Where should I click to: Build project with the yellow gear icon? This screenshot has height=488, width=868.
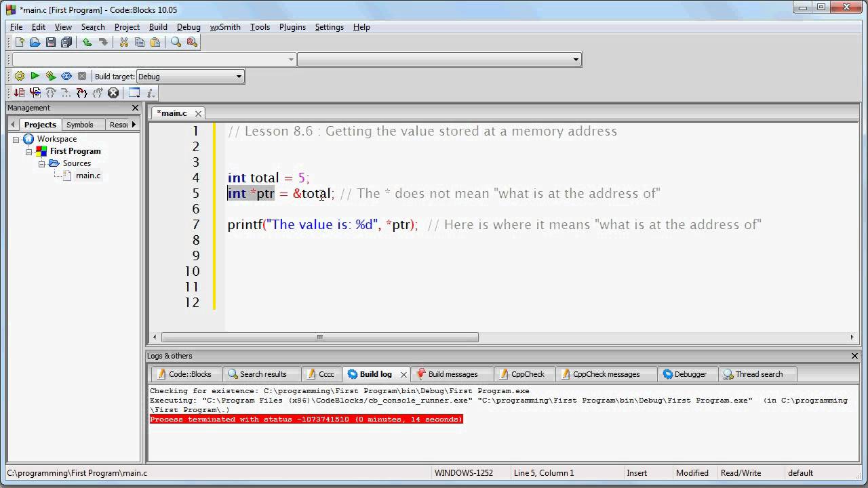19,76
